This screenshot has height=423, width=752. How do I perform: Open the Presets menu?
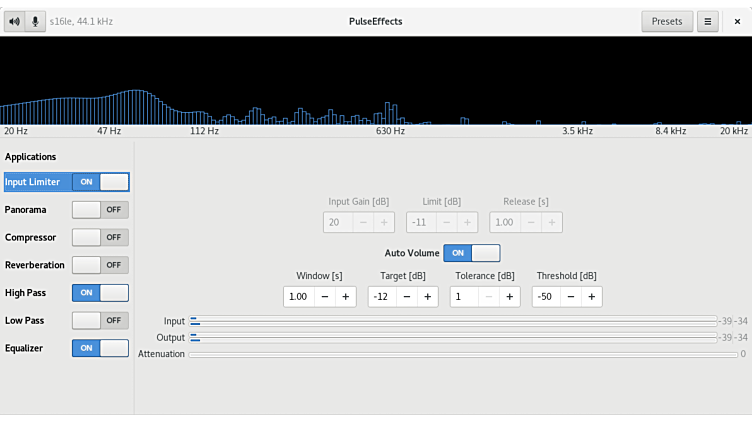coord(666,21)
